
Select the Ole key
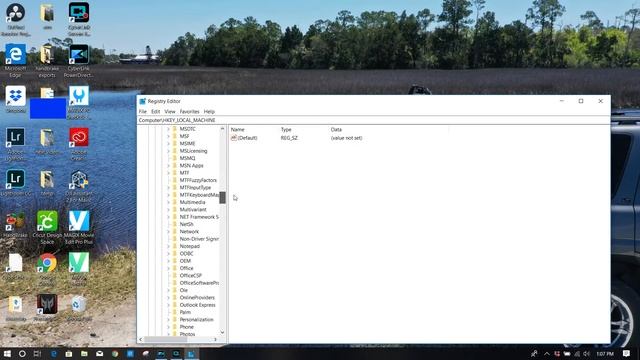184,290
